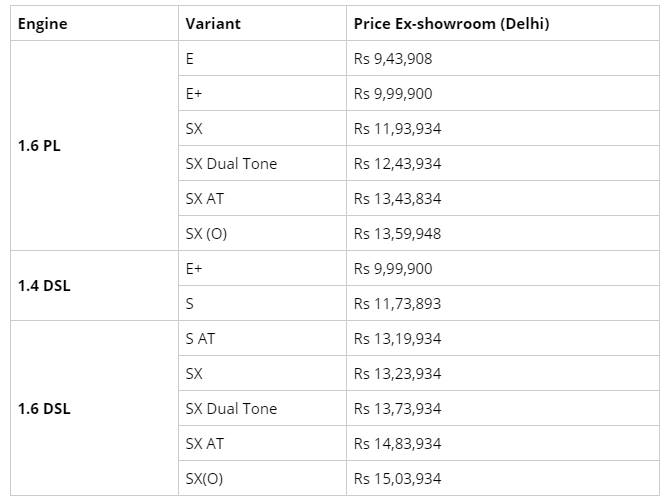Click the Variant column header
Screen dimensions: 669x502
pos(213,23)
